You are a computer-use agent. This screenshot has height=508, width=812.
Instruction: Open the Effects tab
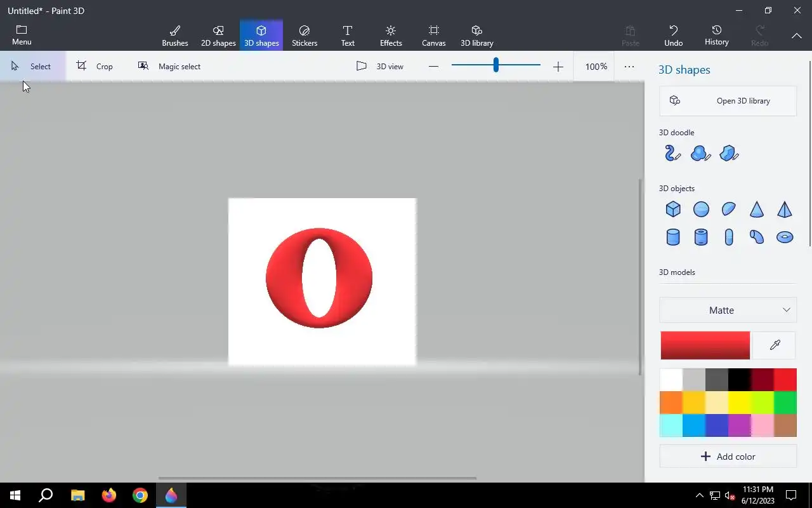(391, 36)
